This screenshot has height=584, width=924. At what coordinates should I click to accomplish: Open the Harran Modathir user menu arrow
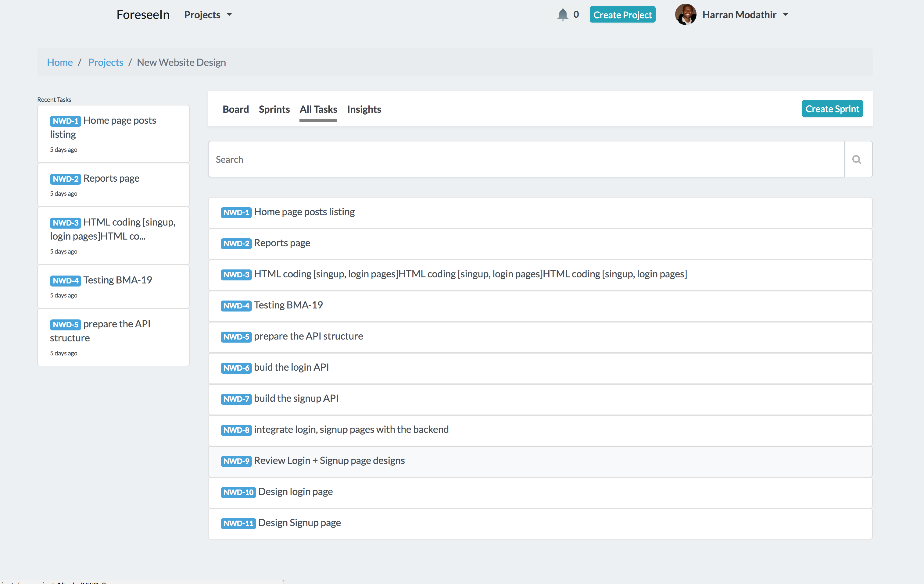(786, 15)
